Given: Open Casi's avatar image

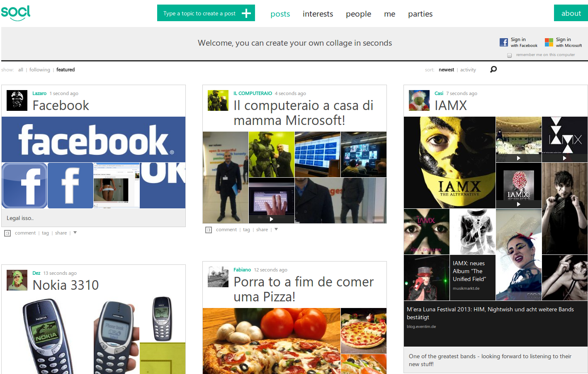Looking at the screenshot, I should point(419,100).
